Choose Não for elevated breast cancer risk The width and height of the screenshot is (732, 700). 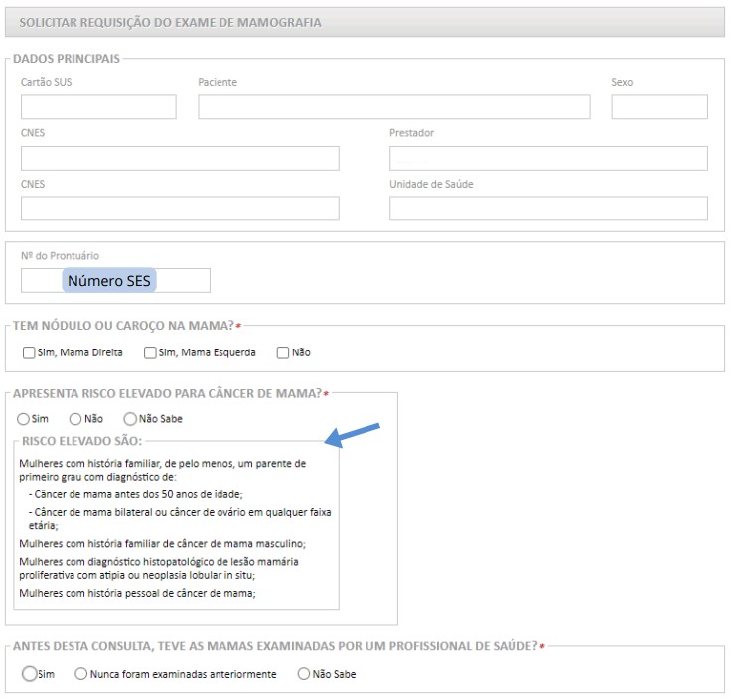[75, 419]
